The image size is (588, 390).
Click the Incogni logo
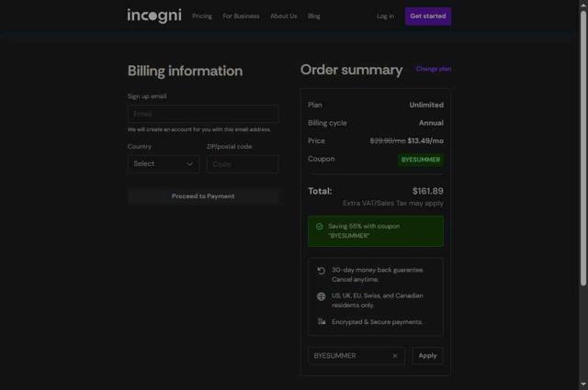coord(154,17)
